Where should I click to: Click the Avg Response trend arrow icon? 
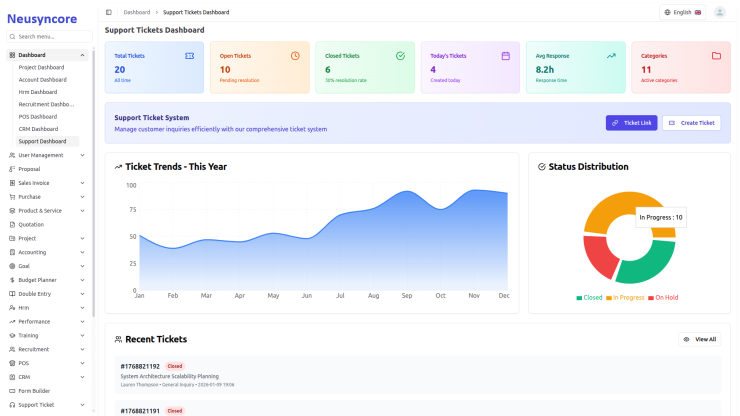(611, 56)
